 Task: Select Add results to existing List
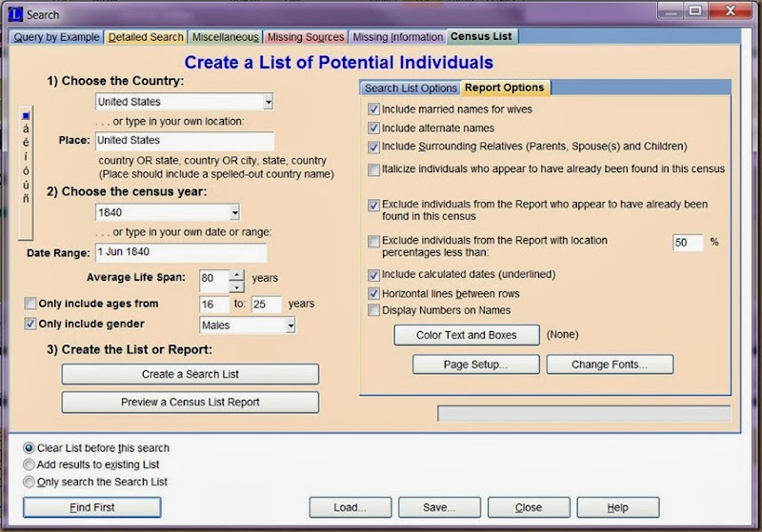[x=29, y=465]
